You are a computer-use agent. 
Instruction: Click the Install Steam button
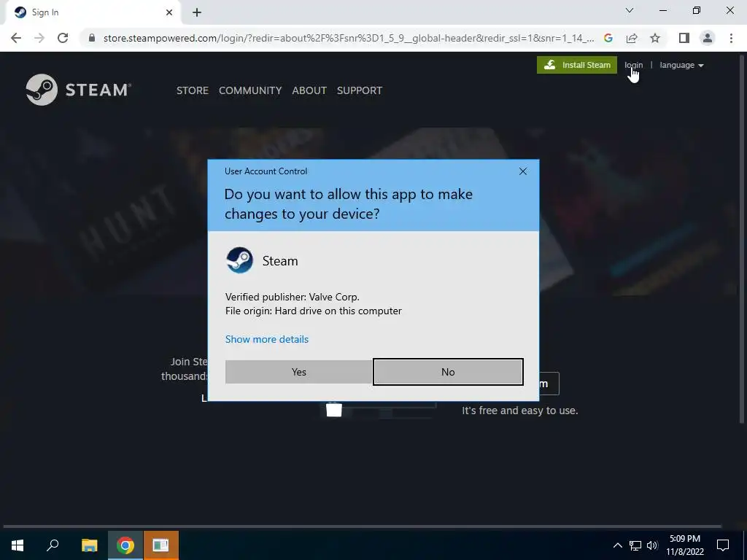pyautogui.click(x=577, y=65)
